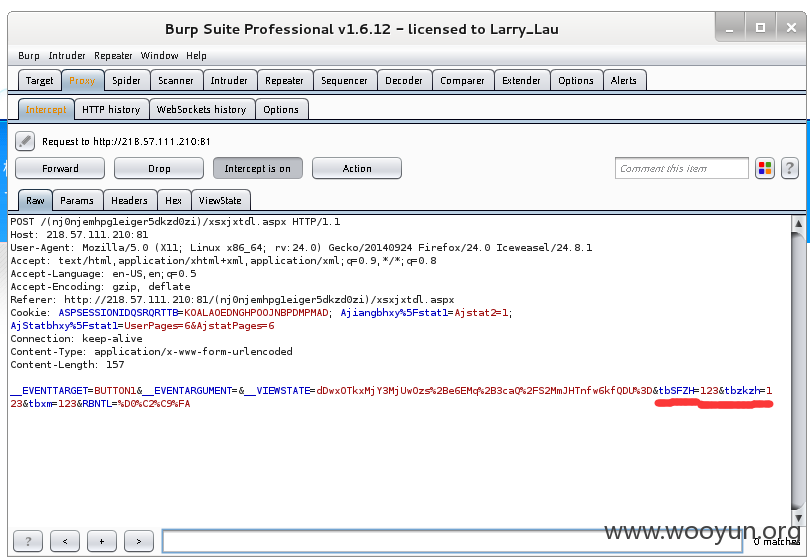Maximize the Burp Suite window
This screenshot has height=560, width=810.
coord(760,27)
